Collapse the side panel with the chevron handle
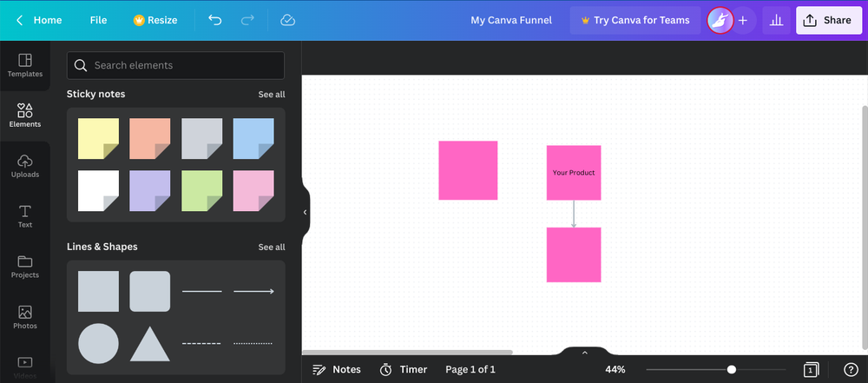Screen dimensions: 868x383 point(305,212)
